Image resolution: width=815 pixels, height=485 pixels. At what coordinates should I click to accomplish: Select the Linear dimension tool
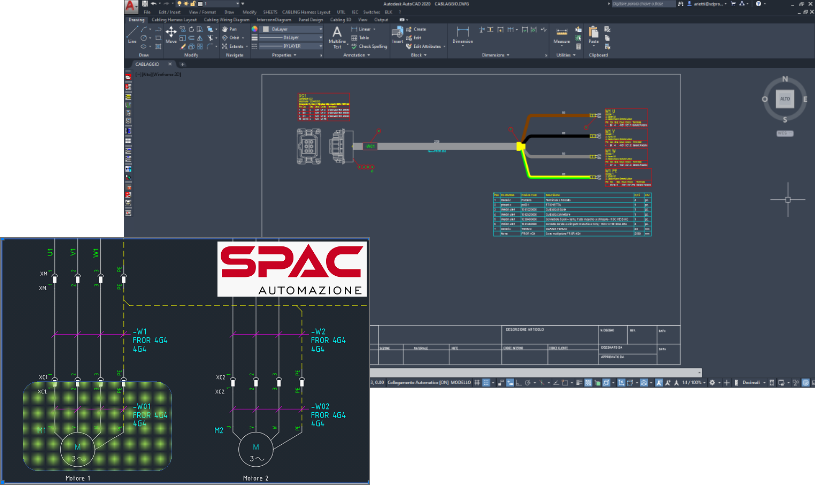pyautogui.click(x=362, y=29)
